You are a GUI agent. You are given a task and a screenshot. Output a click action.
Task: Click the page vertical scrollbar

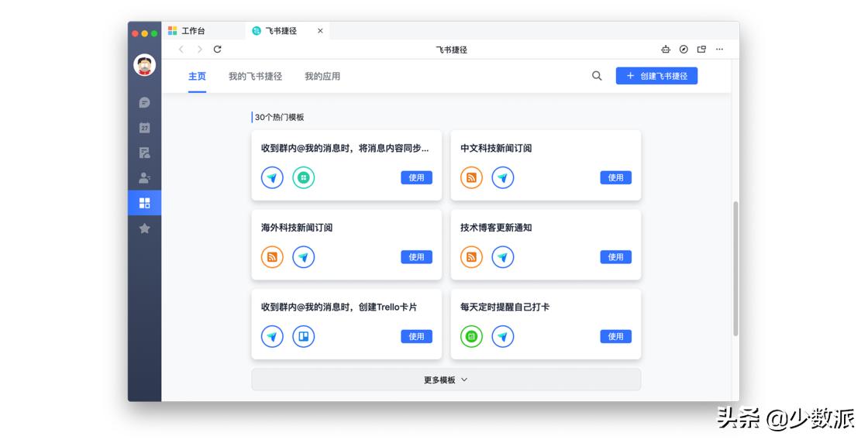coord(735,268)
